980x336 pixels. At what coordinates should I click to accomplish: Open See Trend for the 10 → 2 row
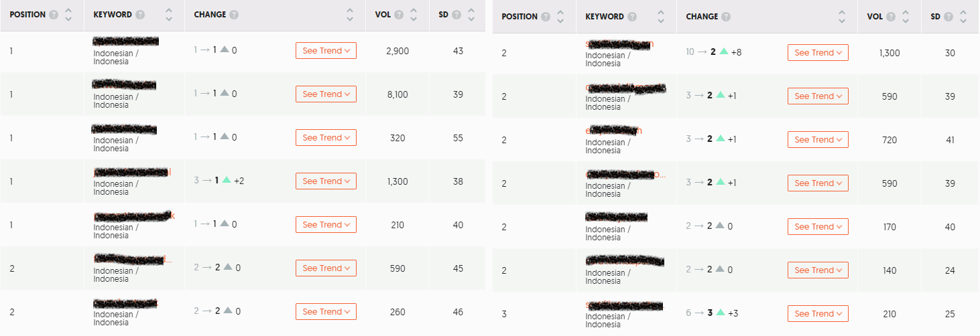818,53
